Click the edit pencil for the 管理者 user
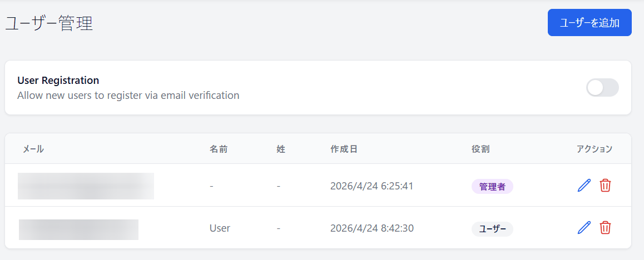644x260 pixels. point(584,186)
